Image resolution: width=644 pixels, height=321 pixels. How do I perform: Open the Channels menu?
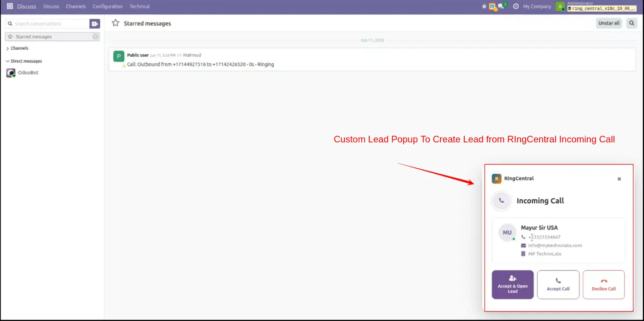click(x=76, y=6)
